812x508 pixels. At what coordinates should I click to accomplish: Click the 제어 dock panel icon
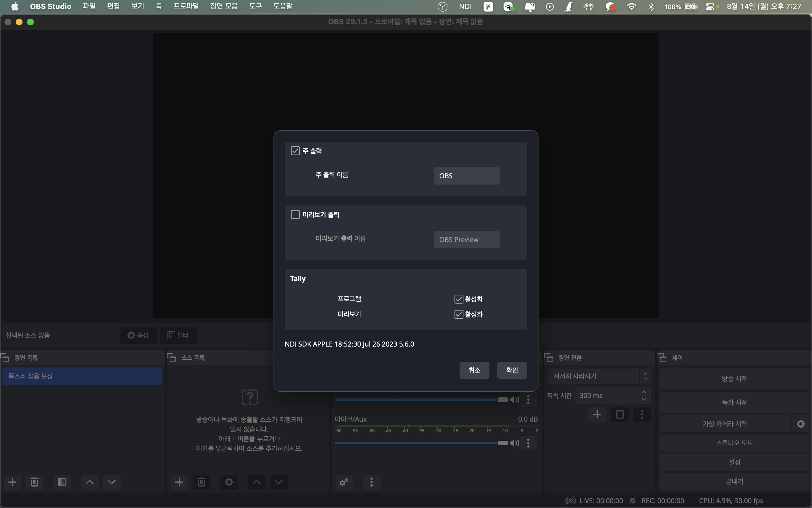point(662,358)
